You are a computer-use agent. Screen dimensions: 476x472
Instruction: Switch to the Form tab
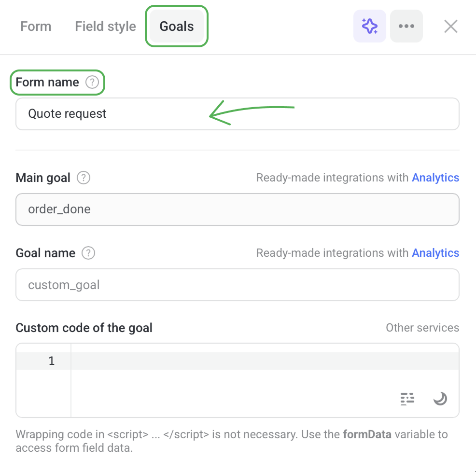point(36,26)
